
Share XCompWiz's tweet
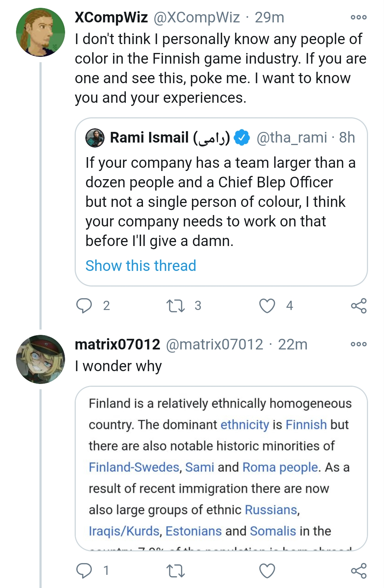click(358, 306)
